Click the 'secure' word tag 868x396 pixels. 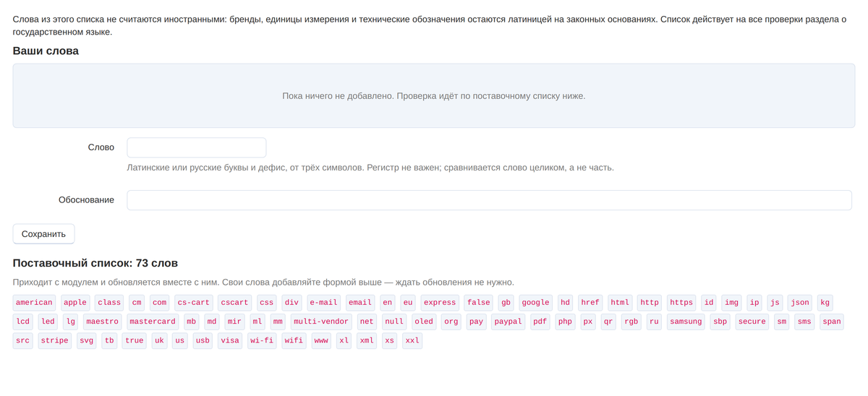tap(752, 322)
